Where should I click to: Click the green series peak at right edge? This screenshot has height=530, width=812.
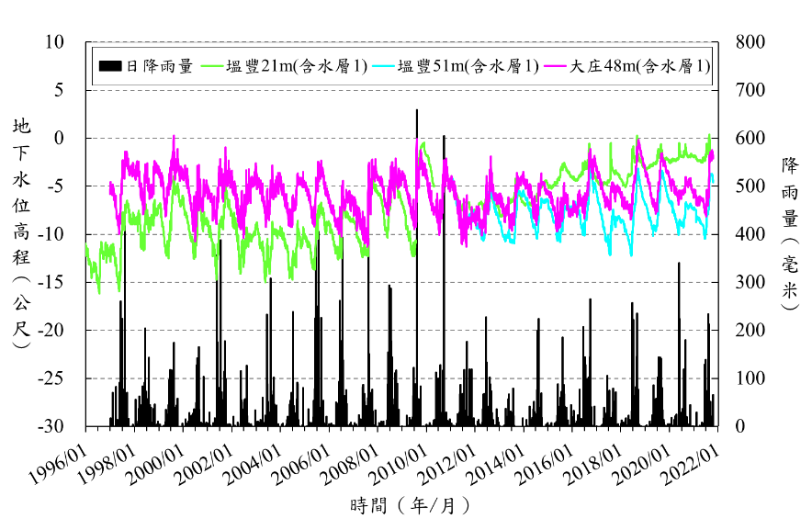709,135
